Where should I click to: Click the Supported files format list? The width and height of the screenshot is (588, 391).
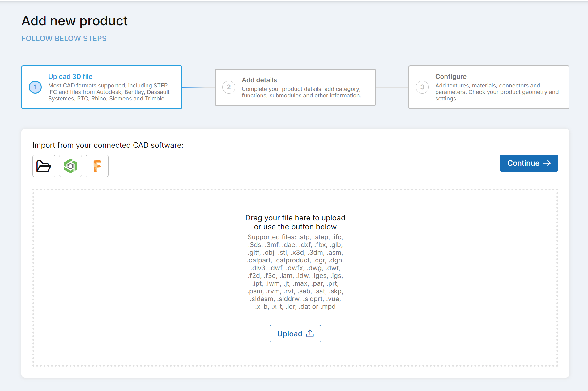tap(295, 272)
